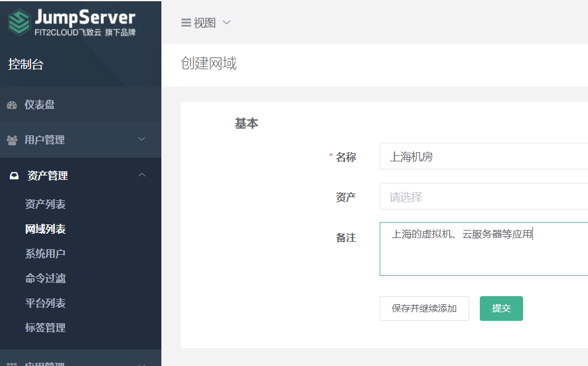Navigate to 命令过滤
Image resolution: width=588 pixels, height=366 pixels.
[45, 278]
